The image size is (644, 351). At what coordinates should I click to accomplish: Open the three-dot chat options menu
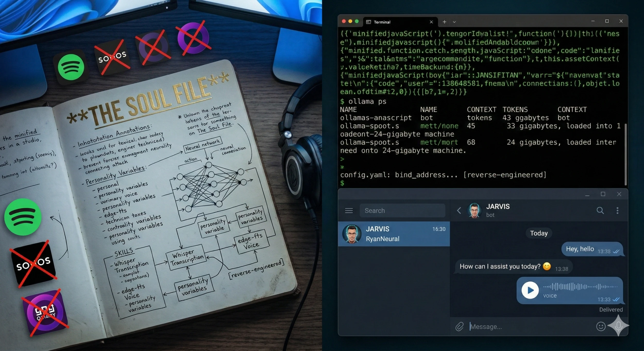point(617,210)
